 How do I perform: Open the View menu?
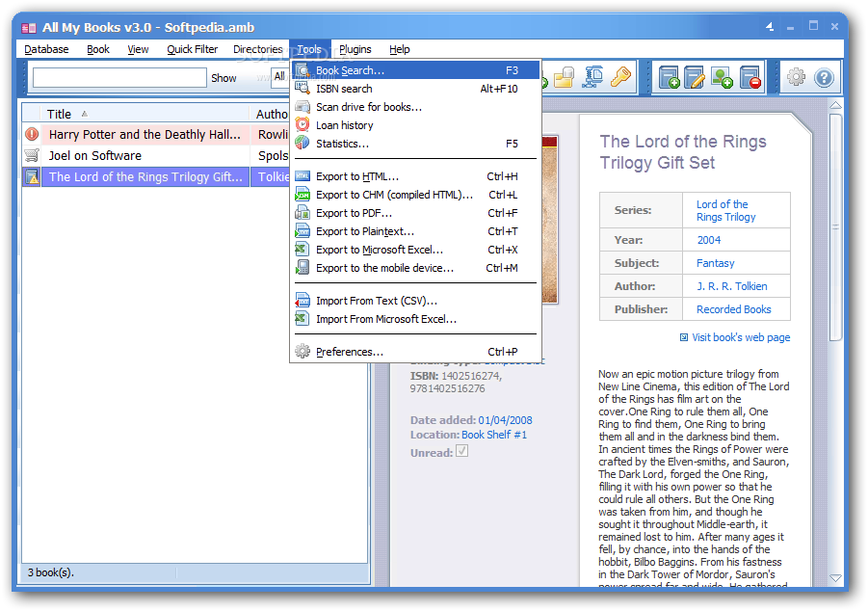(138, 49)
